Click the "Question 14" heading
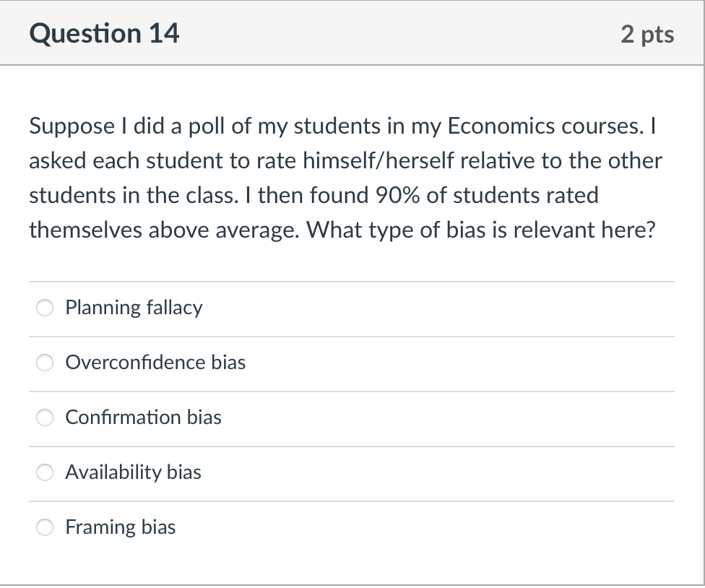This screenshot has height=588, width=705. pyautogui.click(x=105, y=34)
